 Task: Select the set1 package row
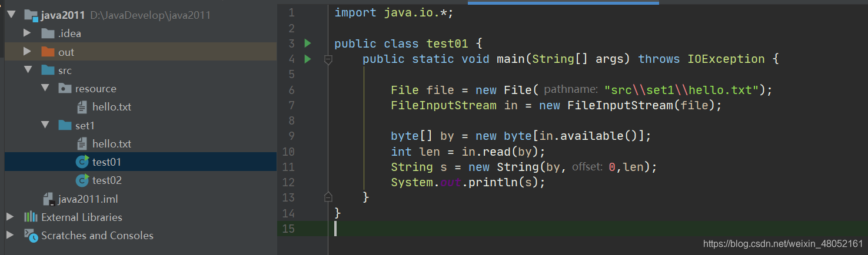pos(140,125)
